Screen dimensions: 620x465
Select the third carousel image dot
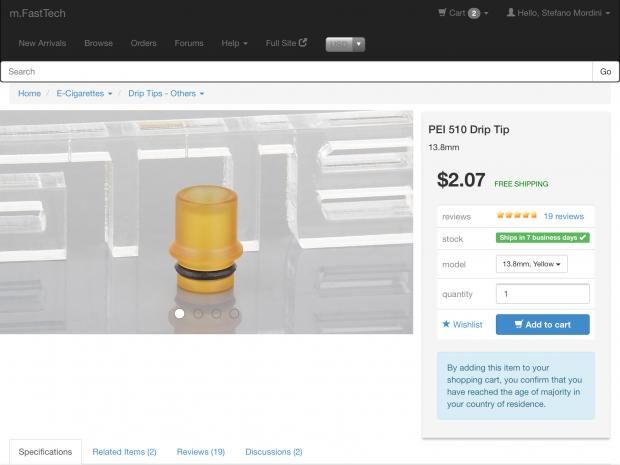216,314
